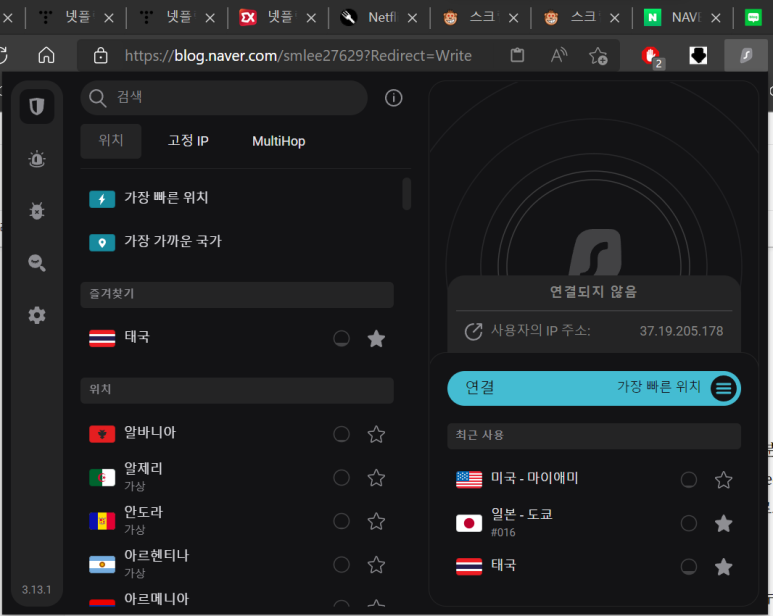Screen dimensions: 773x616
Task: Star Andorra as a favorite
Action: click(x=376, y=521)
